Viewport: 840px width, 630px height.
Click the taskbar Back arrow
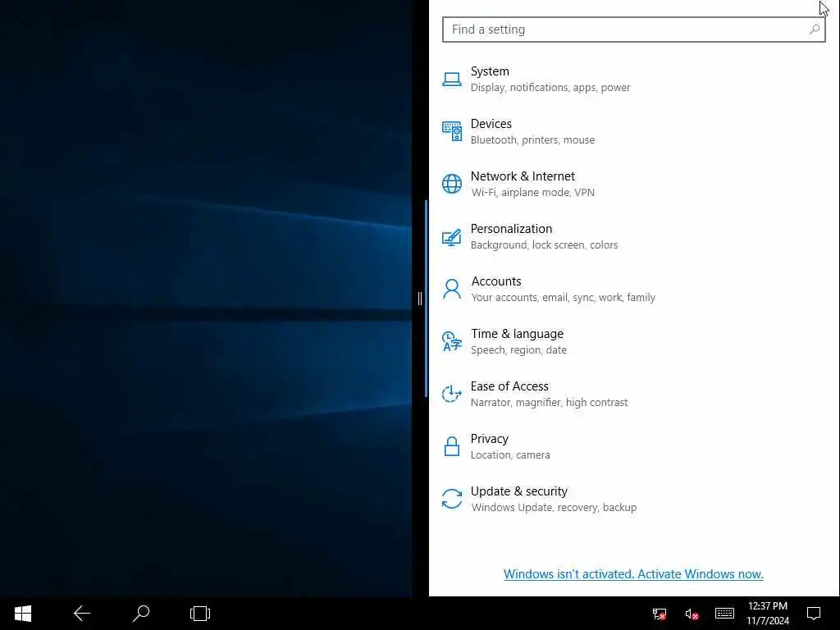[x=82, y=614]
